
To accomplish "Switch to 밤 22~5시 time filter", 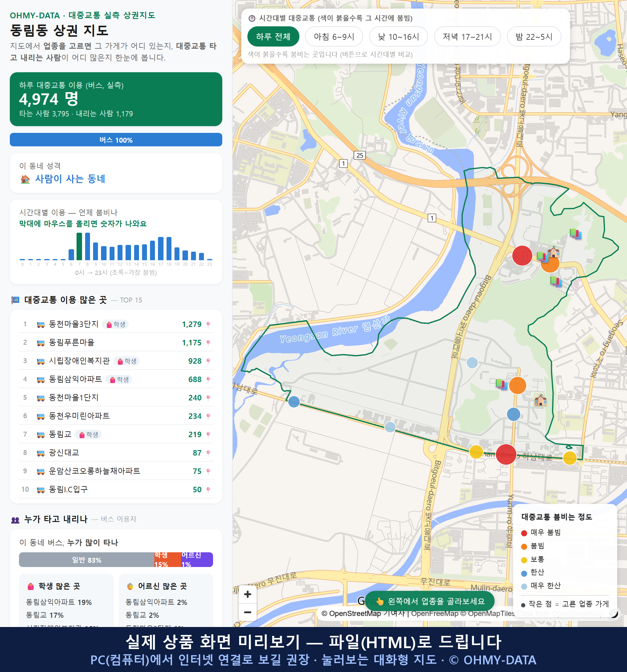I will tap(534, 36).
